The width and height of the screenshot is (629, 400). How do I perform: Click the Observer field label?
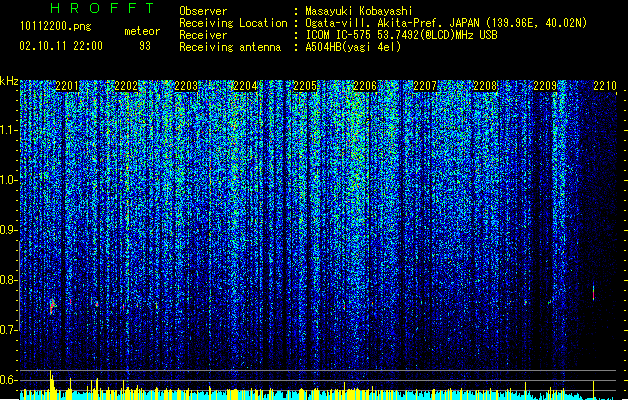[203, 11]
